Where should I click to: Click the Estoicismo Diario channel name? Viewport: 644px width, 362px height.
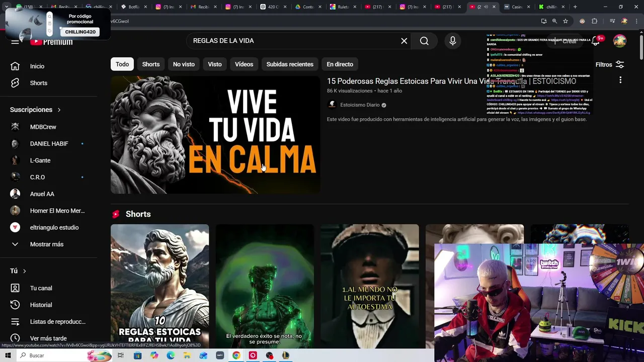[360, 105]
